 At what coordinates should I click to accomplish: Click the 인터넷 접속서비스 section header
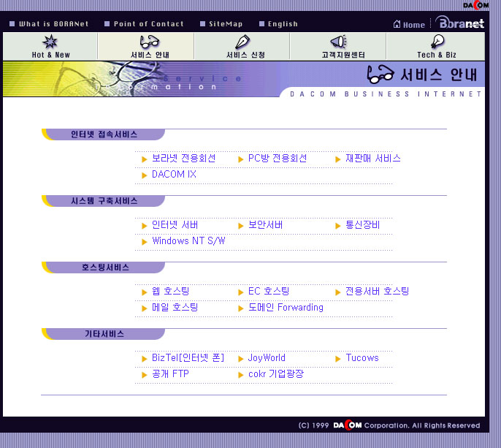tap(104, 134)
